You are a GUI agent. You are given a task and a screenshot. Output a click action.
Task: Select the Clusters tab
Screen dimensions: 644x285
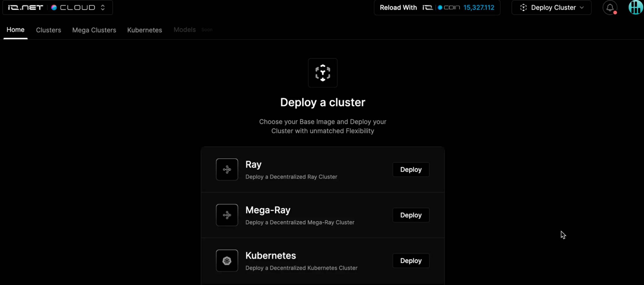[49, 30]
